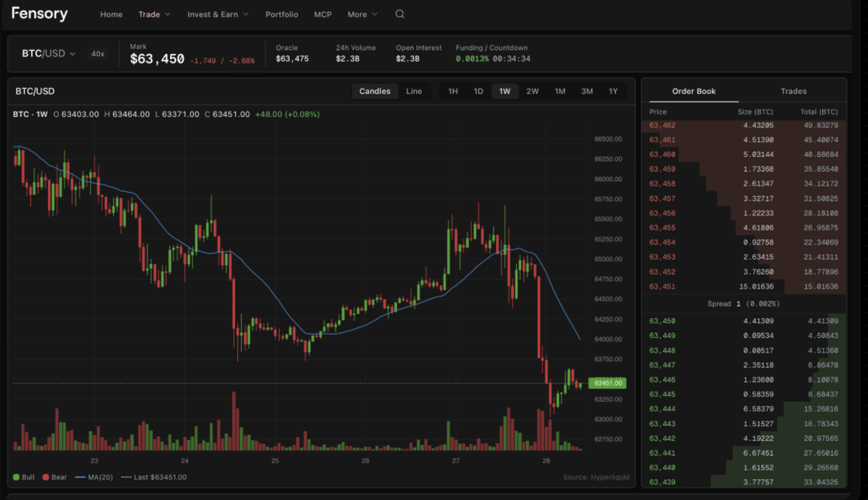Open the search magnifier icon

(400, 14)
